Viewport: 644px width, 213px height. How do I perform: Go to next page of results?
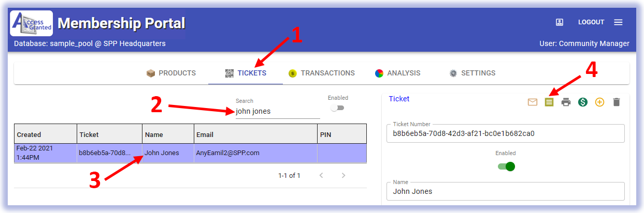[344, 176]
